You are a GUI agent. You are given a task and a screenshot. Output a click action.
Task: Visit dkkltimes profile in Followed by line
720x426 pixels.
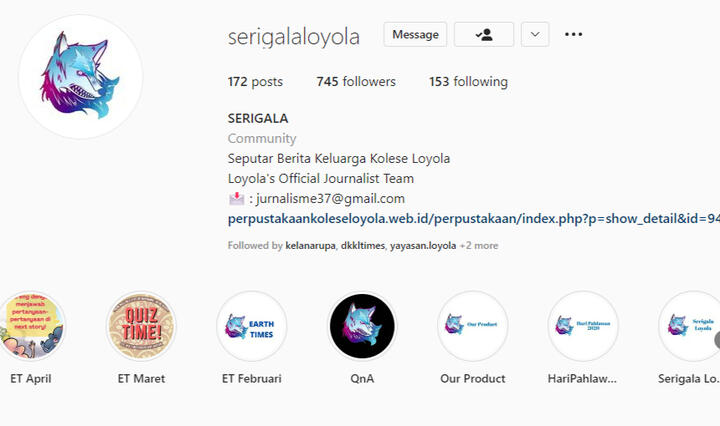(363, 246)
